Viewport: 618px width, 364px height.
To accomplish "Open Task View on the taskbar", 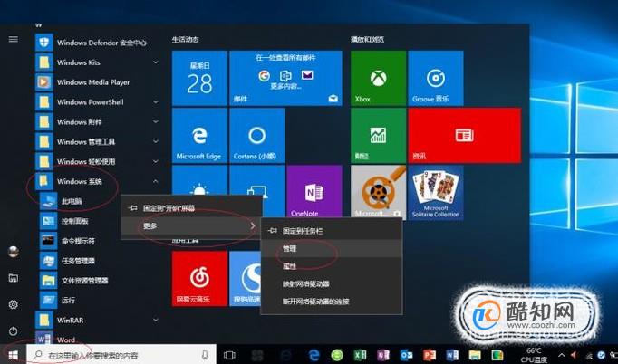I will 229,355.
